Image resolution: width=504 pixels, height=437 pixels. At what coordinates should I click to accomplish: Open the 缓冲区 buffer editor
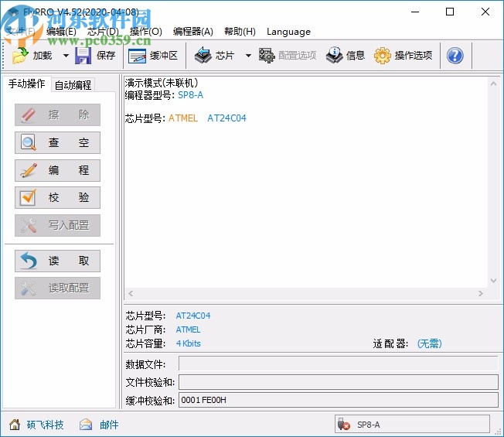[153, 56]
